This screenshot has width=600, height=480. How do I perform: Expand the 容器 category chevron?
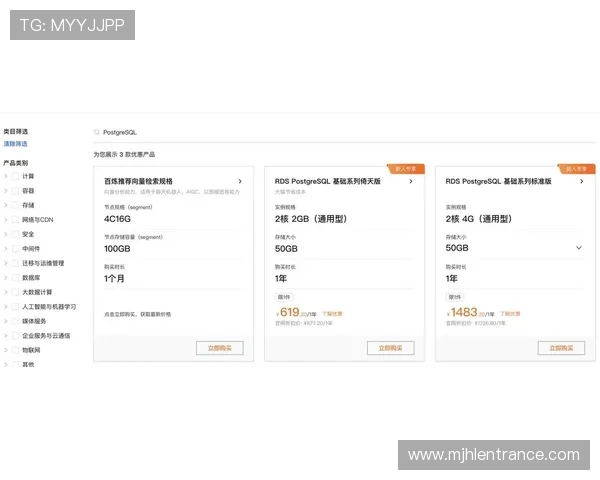5,191
